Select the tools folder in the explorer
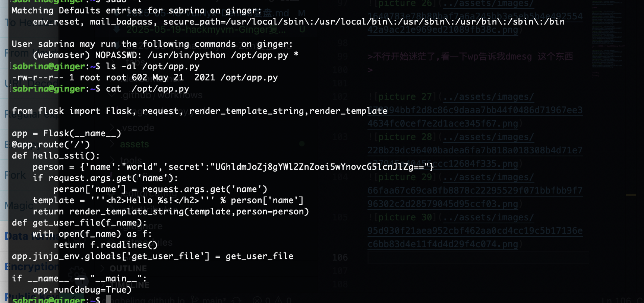Screen dimensions: 644x303 click(x=131, y=160)
